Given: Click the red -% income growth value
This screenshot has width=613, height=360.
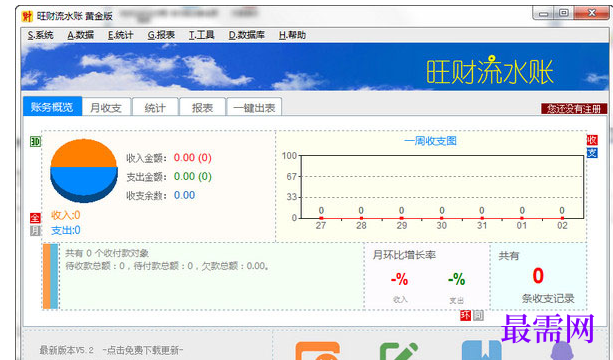Looking at the screenshot, I should tap(400, 279).
